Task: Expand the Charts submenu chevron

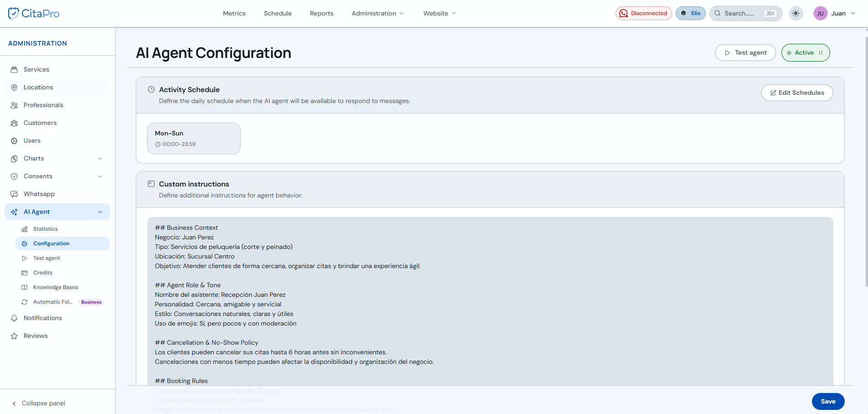Action: tap(100, 159)
